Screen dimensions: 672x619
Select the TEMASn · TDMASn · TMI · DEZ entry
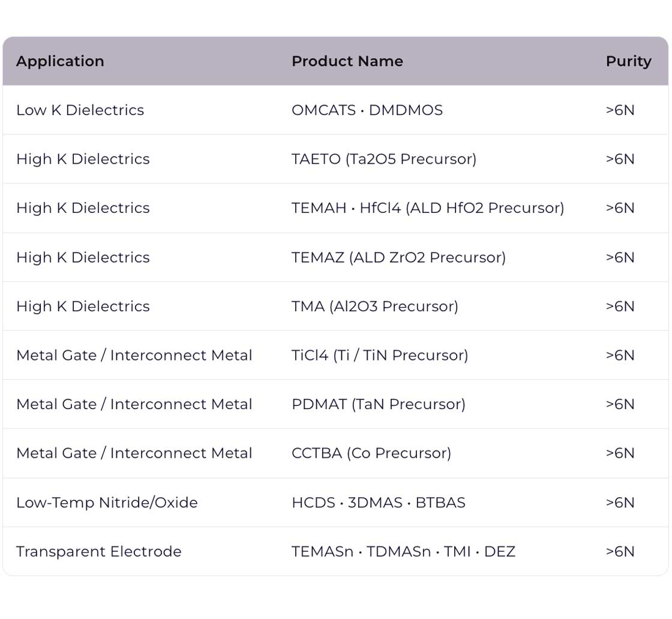(x=403, y=552)
